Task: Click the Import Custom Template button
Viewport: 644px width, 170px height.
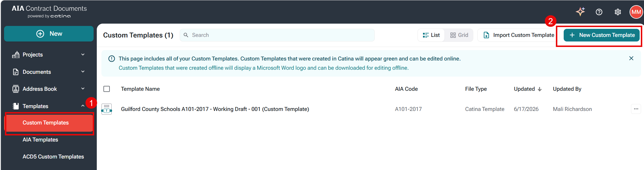Action: tap(519, 35)
